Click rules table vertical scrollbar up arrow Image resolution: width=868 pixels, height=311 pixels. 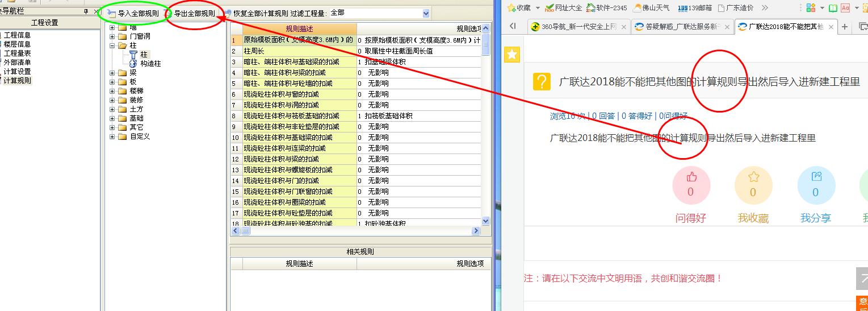(486, 28)
